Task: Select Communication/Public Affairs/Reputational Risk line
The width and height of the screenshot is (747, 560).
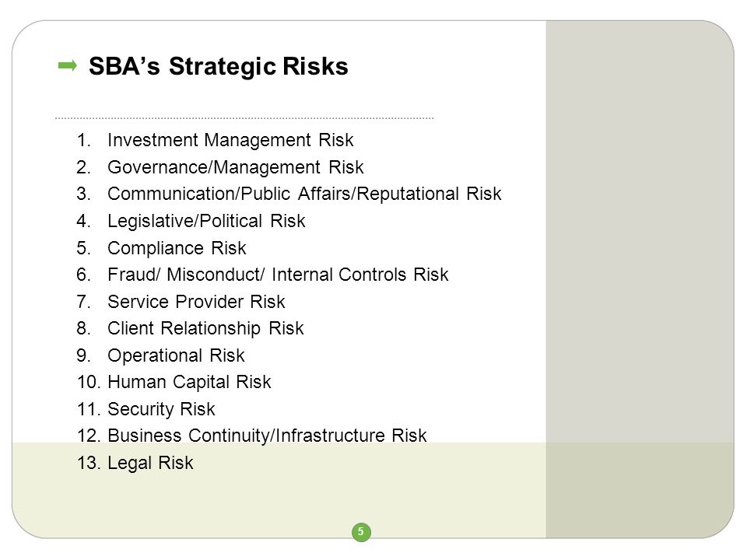Action: coord(304,194)
